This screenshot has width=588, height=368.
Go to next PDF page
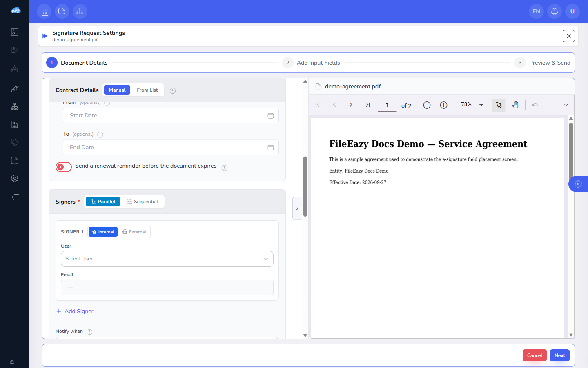pyautogui.click(x=351, y=105)
